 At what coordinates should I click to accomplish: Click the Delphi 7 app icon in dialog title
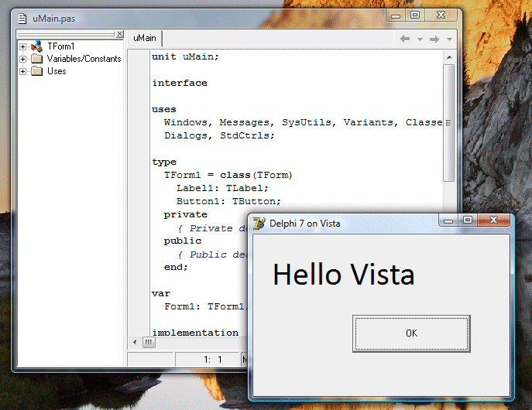(x=259, y=224)
